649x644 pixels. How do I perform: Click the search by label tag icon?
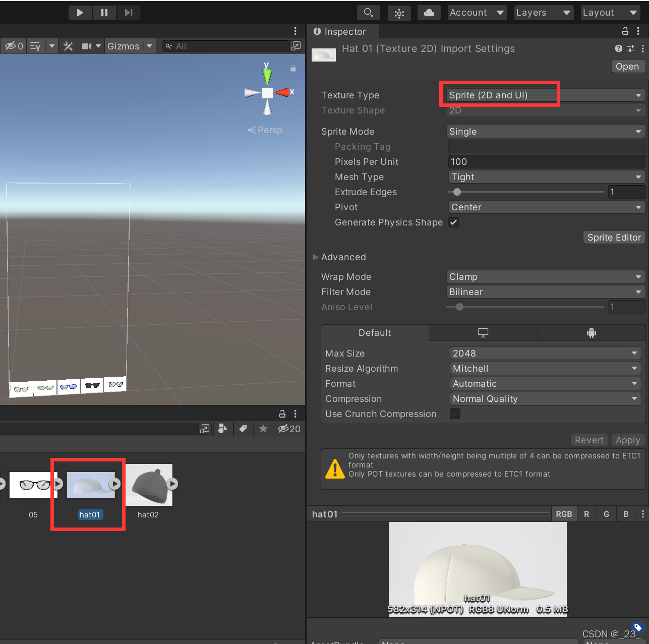(x=243, y=429)
